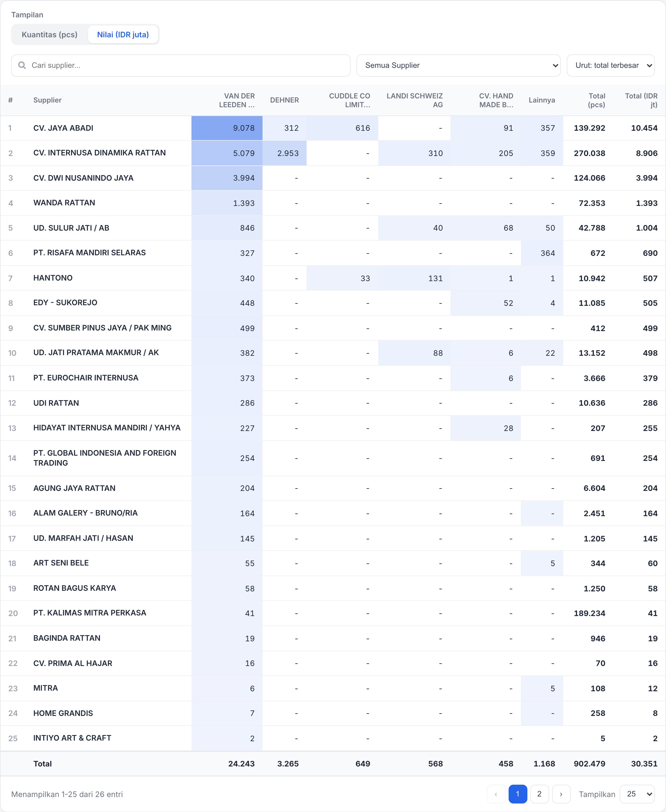Open the Urut: total terbesar sort dropdown

610,65
